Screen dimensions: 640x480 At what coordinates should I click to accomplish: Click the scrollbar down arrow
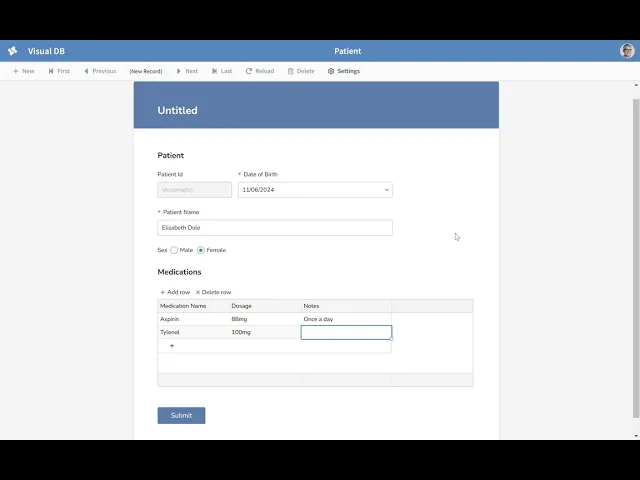(x=636, y=436)
